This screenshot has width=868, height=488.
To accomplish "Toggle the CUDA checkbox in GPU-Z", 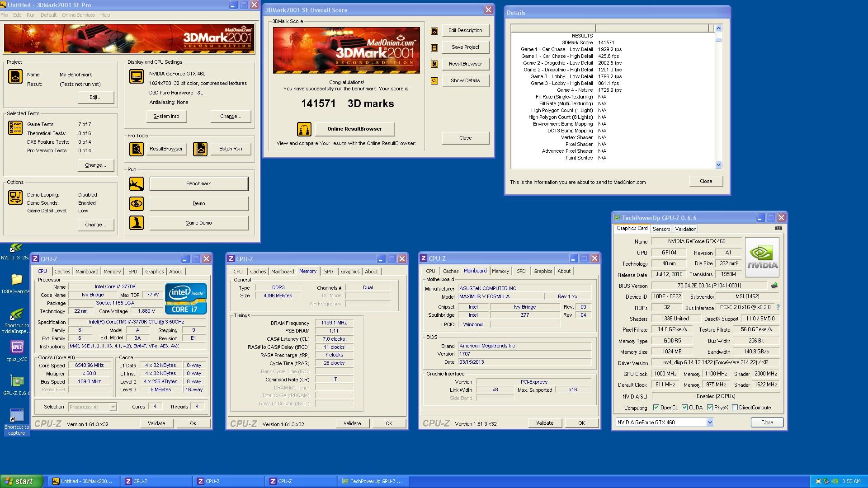I will pyautogui.click(x=684, y=408).
